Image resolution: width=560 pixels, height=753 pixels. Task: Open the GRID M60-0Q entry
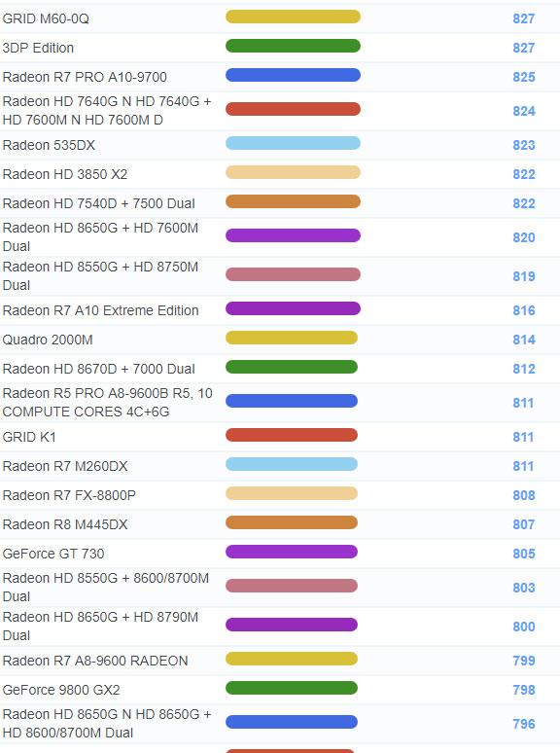(x=46, y=18)
